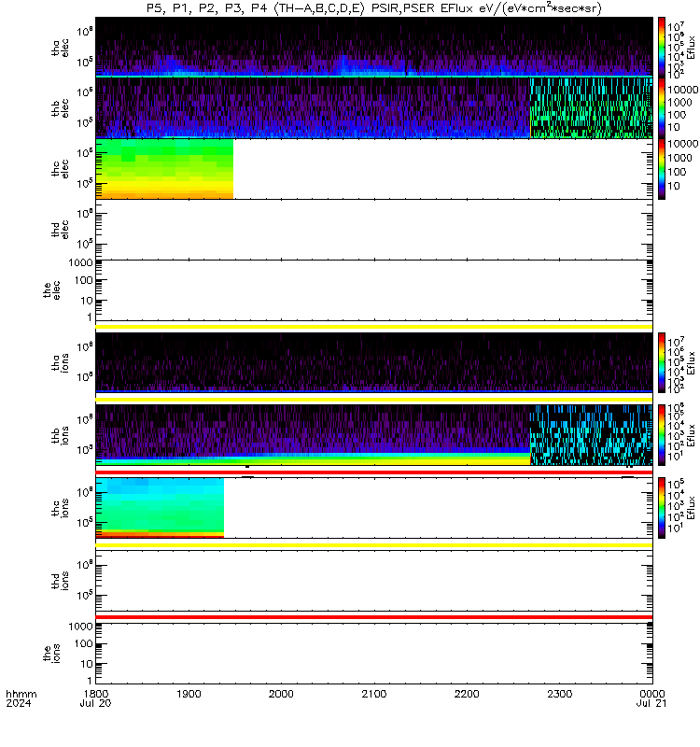Select the 'thc elec' panel label
This screenshot has width=700, height=747.
(61, 169)
